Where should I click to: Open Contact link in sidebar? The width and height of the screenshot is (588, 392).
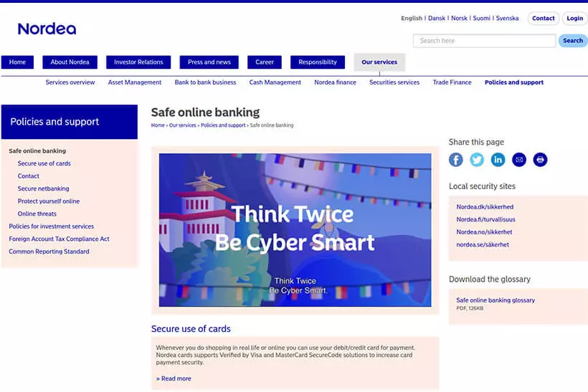click(28, 176)
